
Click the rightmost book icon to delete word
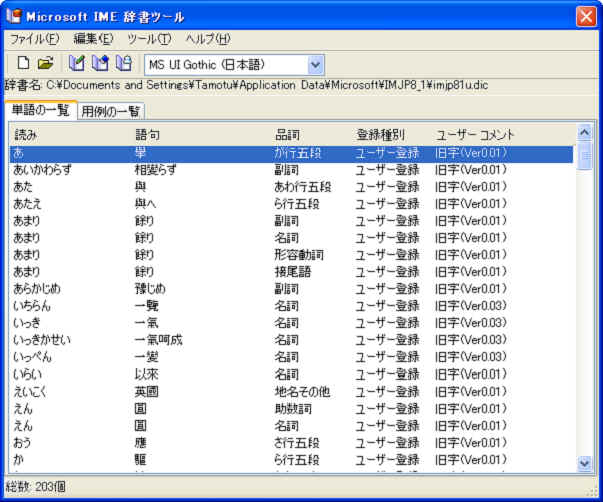123,64
